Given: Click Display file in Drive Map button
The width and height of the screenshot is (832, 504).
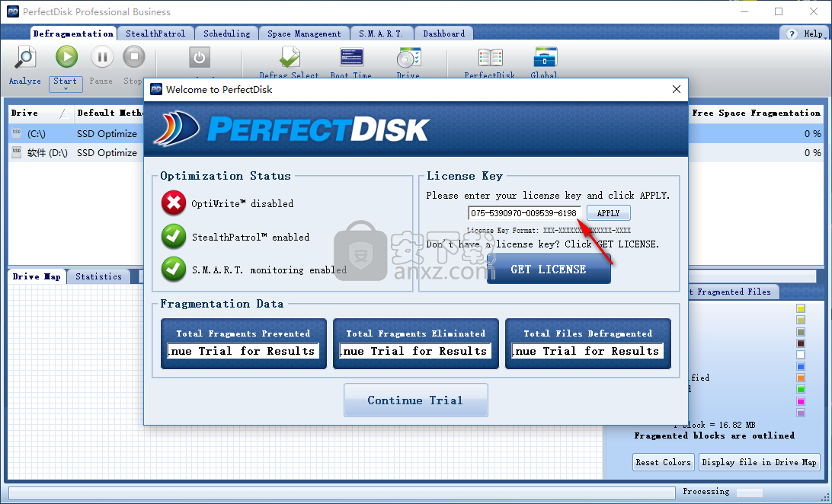Looking at the screenshot, I should tap(759, 462).
